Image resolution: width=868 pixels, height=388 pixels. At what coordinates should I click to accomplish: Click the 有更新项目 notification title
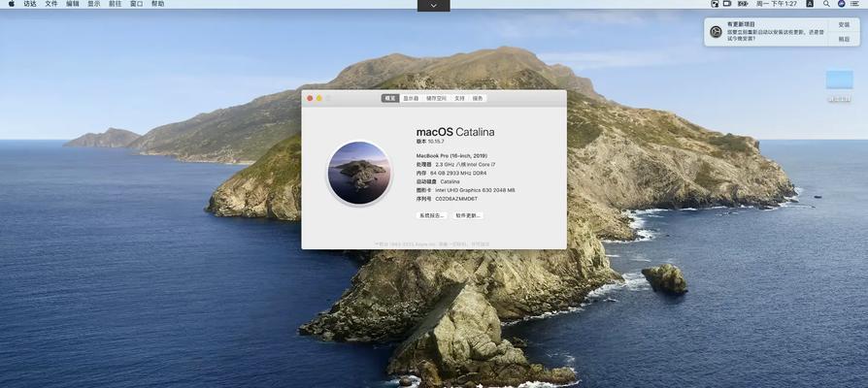741,24
